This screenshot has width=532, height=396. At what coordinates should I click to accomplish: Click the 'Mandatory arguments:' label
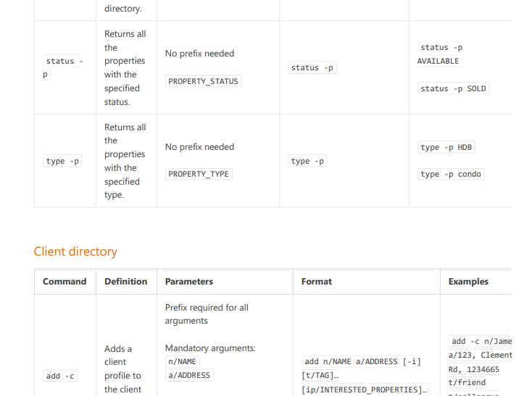(x=210, y=348)
